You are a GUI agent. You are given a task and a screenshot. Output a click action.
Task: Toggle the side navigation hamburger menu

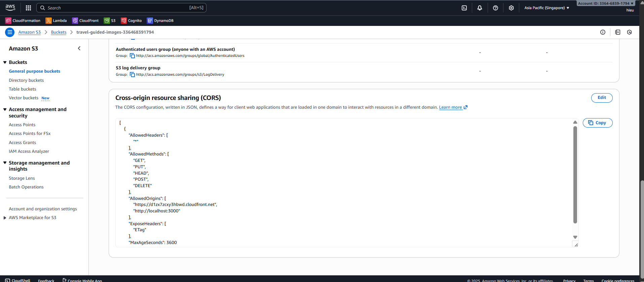click(x=10, y=32)
